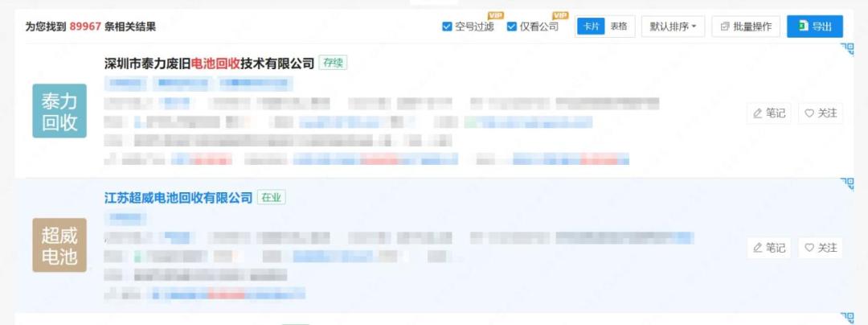Screen dimensions: 868x325
Task: Open 江苏超威电池回收有限公司 company link
Action: point(178,198)
